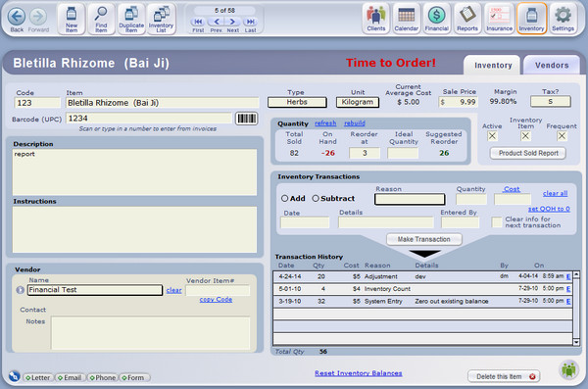Screen dimensions: 588x389
Task: Toggle the Active checkbox
Action: pyautogui.click(x=492, y=136)
